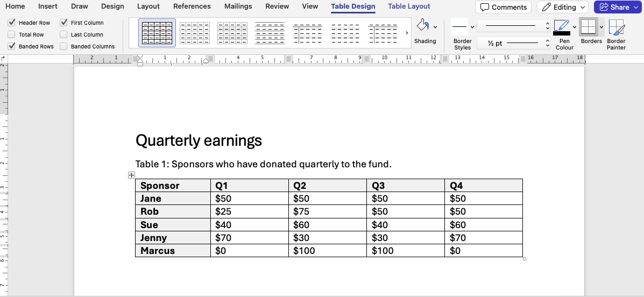Viewport: 644px width, 297px height.
Task: Click the Share button
Action: (x=619, y=7)
